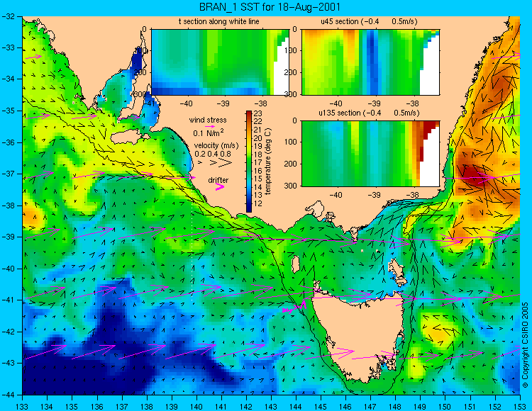Viewport: 532px width, 411px height.
Task: Click the colorbar tick label 17
Action: 258,163
